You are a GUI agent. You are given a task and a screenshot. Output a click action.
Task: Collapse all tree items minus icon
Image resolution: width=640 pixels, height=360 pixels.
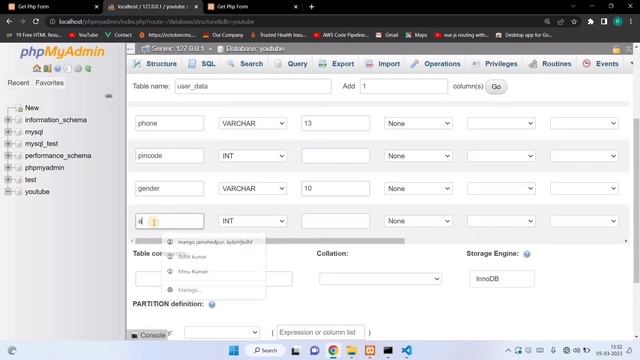[109, 96]
